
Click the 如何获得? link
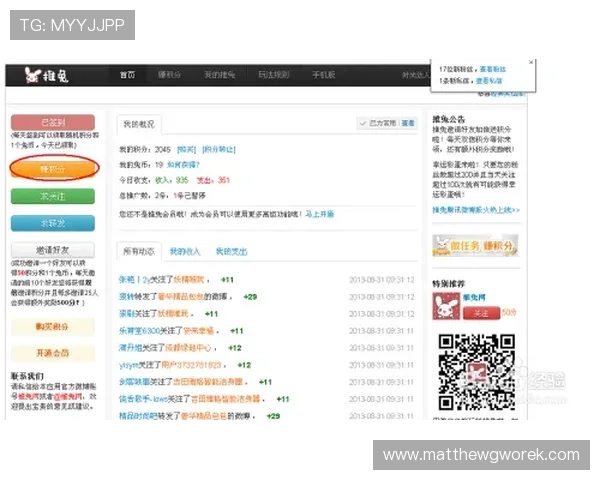pyautogui.click(x=183, y=165)
